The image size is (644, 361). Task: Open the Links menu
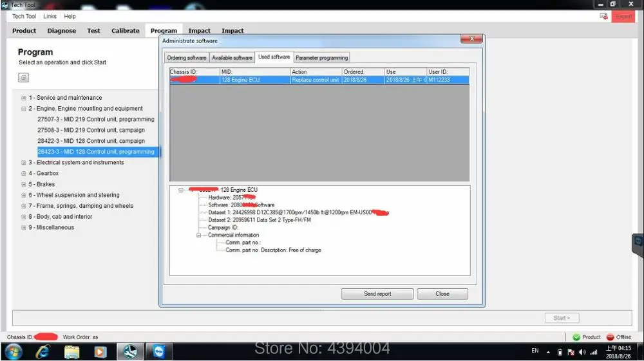click(50, 17)
